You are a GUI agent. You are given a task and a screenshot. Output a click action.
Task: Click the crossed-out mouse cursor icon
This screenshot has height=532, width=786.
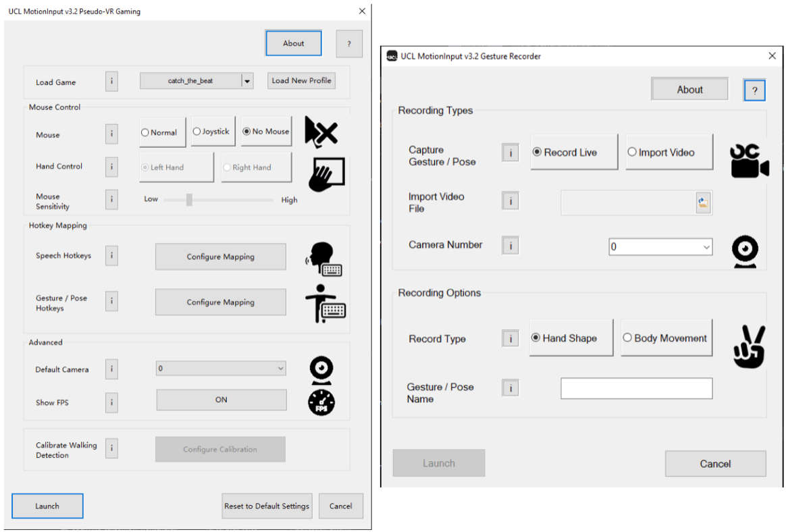(x=321, y=132)
